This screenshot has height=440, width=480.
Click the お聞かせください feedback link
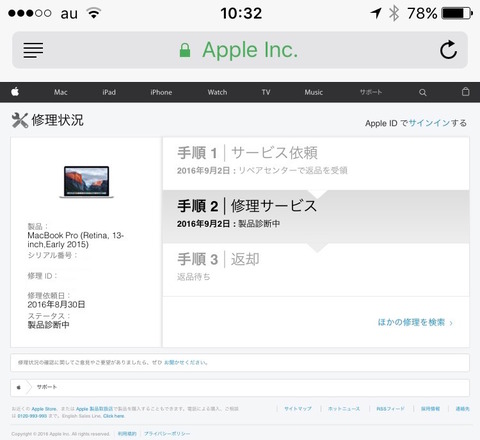[186, 363]
